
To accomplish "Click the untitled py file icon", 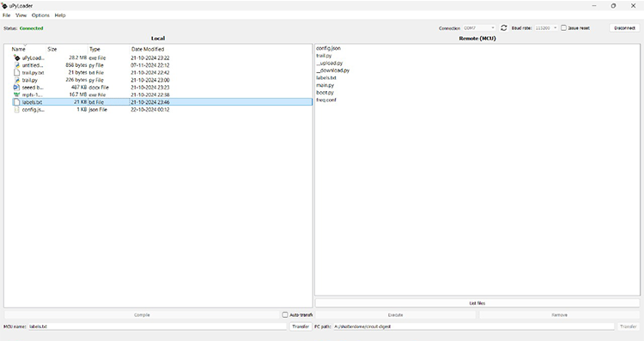I will tap(17, 65).
